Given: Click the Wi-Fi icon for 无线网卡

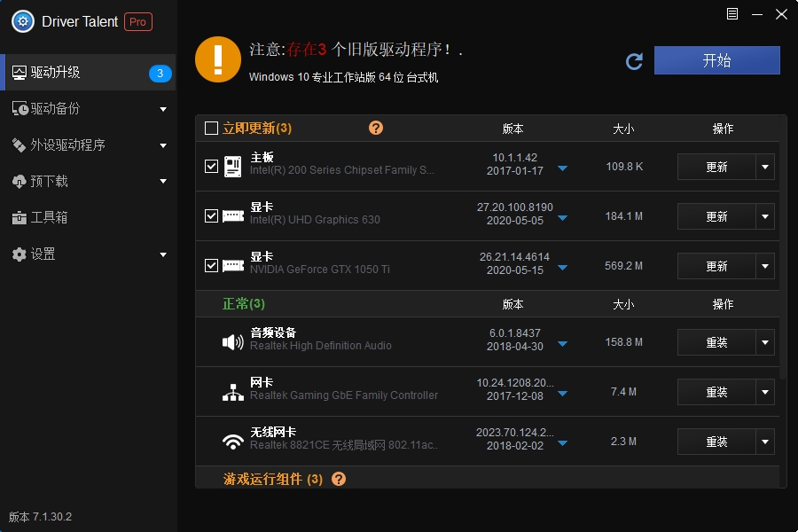Looking at the screenshot, I should tap(233, 442).
